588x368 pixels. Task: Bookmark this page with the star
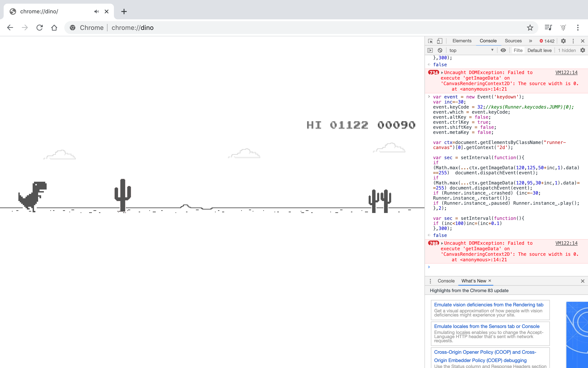pyautogui.click(x=530, y=28)
